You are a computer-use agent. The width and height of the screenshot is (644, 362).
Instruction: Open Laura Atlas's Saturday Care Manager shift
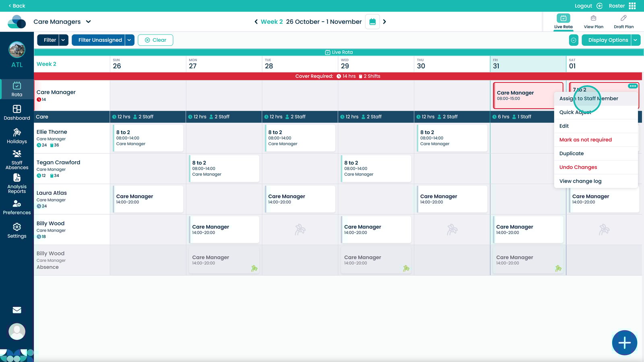604,199
